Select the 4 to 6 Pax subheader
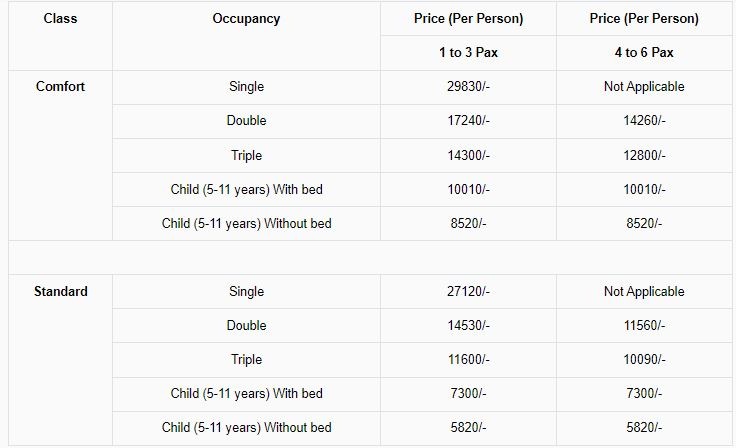736x448 pixels. click(644, 52)
